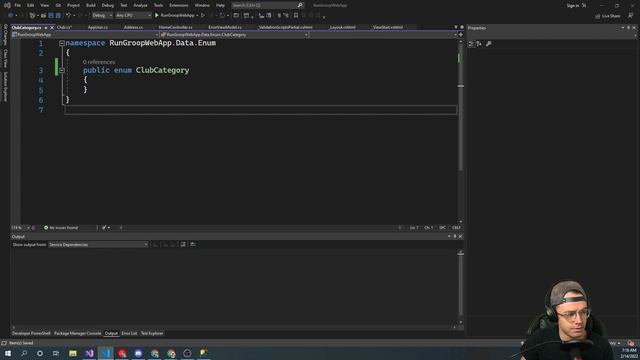Click the Discord icon on the taskbar
The image size is (640, 360).
coord(138,353)
